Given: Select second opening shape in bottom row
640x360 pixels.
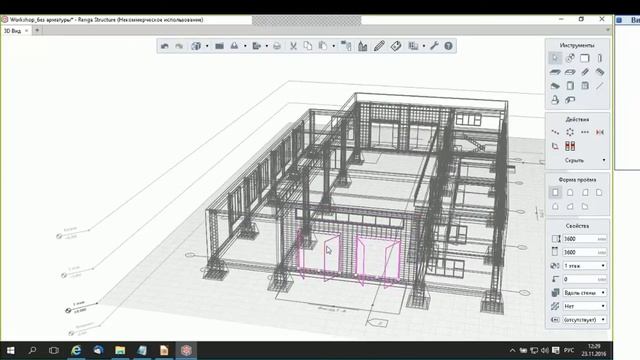Looking at the screenshot, I should point(570,207).
